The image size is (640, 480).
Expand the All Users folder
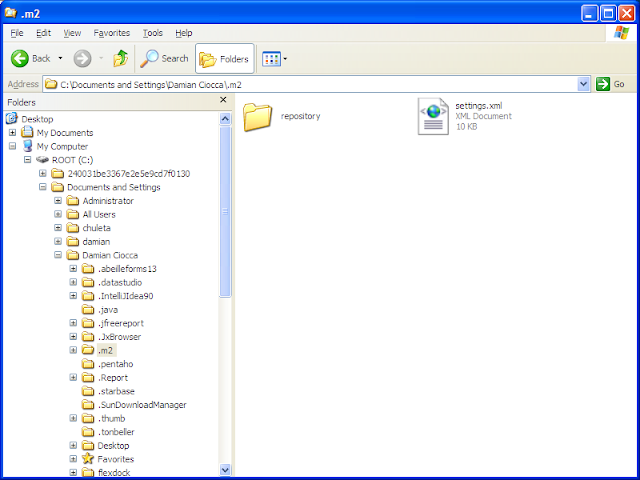pyautogui.click(x=58, y=214)
